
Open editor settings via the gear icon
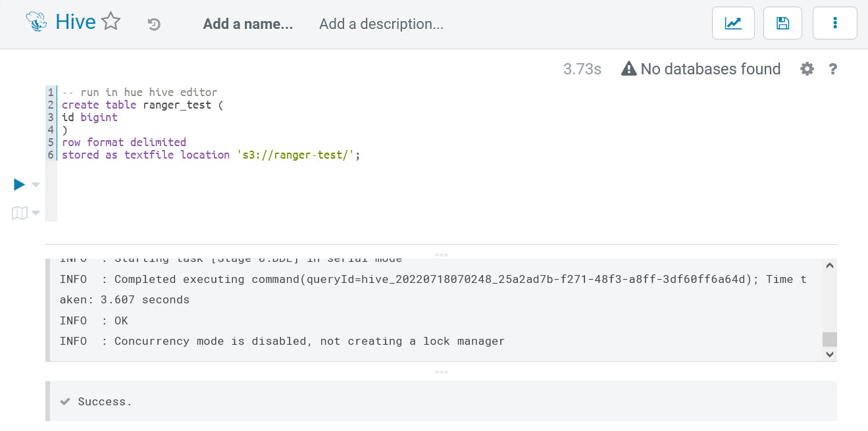pos(807,69)
